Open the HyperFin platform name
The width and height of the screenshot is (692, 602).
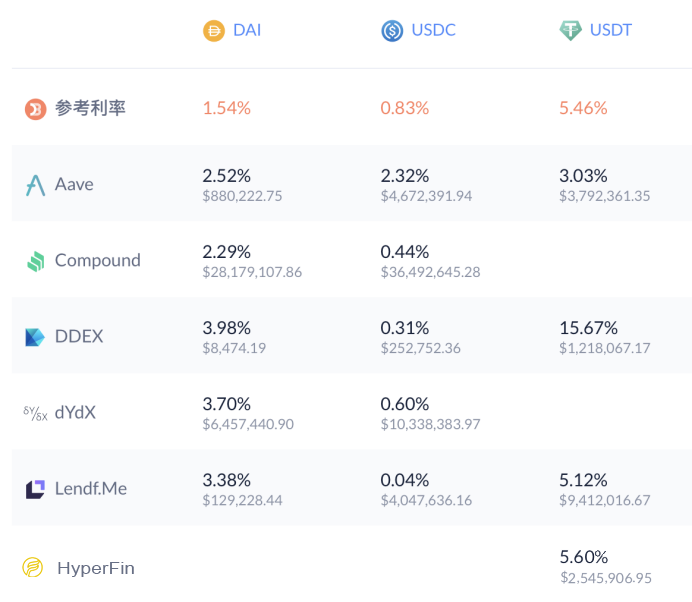(96, 568)
